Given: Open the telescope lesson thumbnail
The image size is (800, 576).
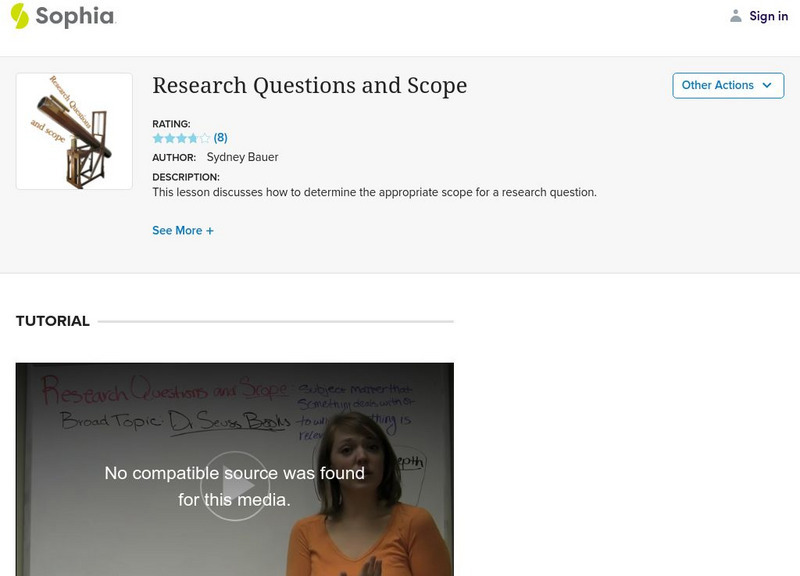Looking at the screenshot, I should point(74,131).
